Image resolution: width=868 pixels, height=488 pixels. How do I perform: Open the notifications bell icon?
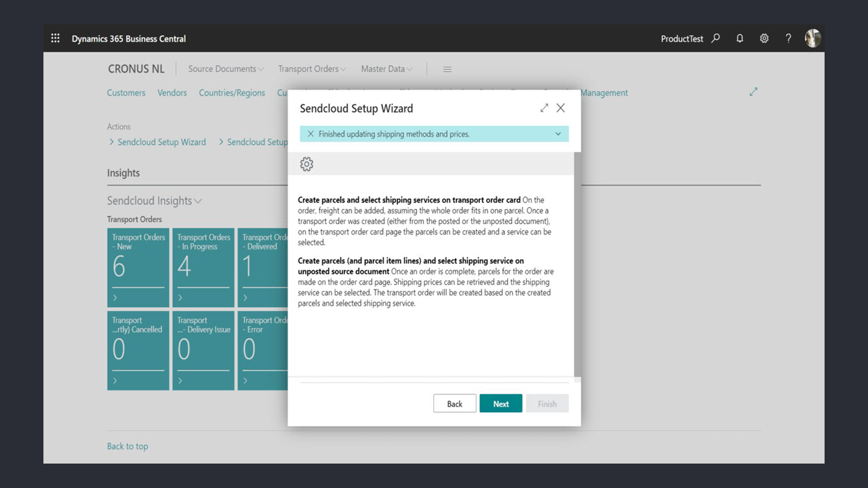[x=740, y=39]
